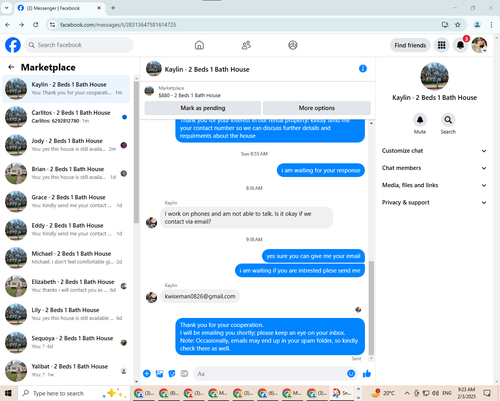Open Chrome three-dot menu

[x=491, y=25]
